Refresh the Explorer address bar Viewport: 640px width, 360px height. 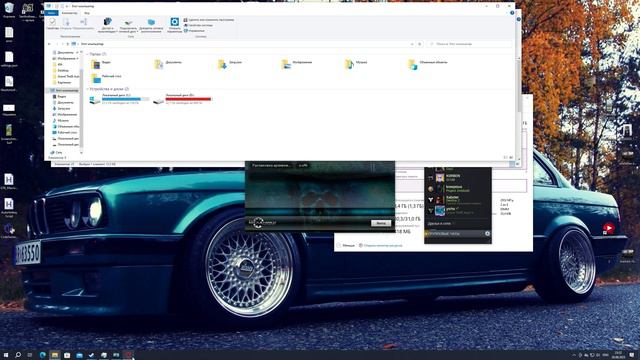420,44
